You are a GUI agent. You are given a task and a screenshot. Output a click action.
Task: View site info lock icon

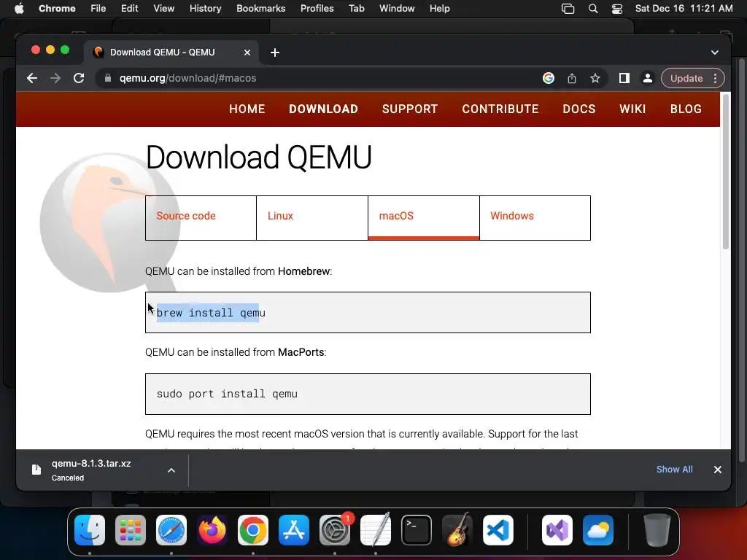coord(108,78)
